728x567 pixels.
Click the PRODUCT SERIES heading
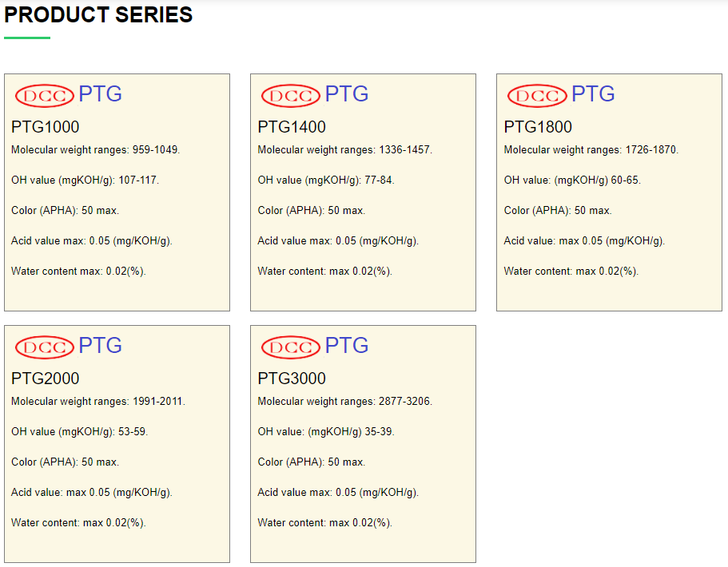(98, 14)
